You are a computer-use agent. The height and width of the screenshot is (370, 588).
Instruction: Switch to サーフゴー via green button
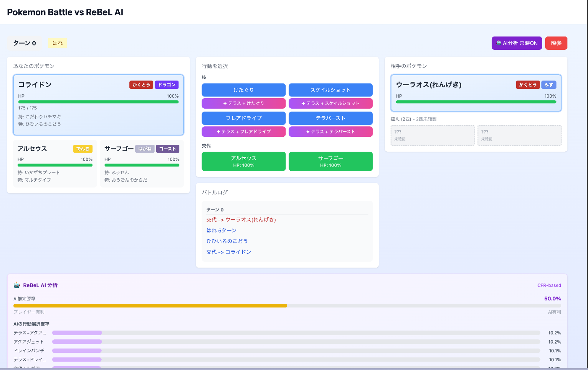tap(331, 162)
